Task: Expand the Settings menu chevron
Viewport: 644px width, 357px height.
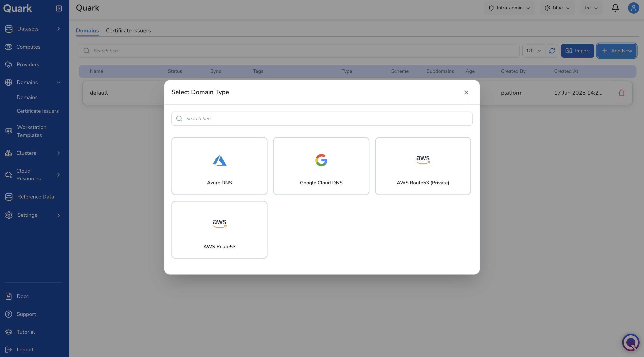Action: point(58,215)
